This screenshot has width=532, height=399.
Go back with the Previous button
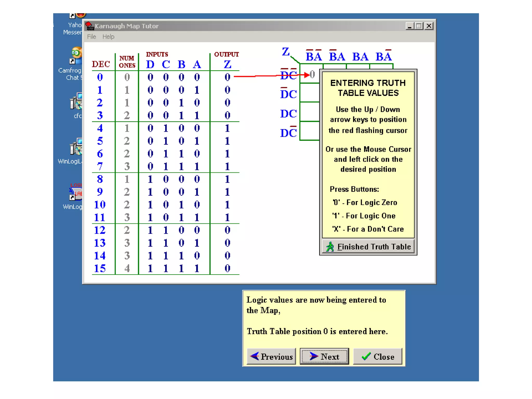271,356
